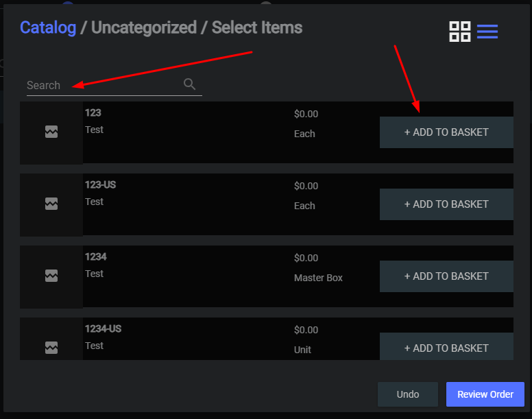Image resolution: width=532 pixels, height=419 pixels.
Task: Click the search magnifier icon
Action: [189, 84]
